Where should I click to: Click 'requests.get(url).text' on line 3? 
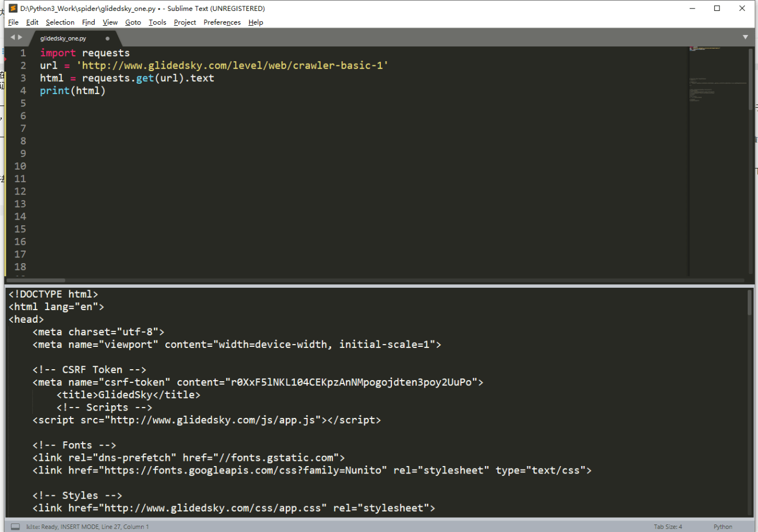point(148,78)
